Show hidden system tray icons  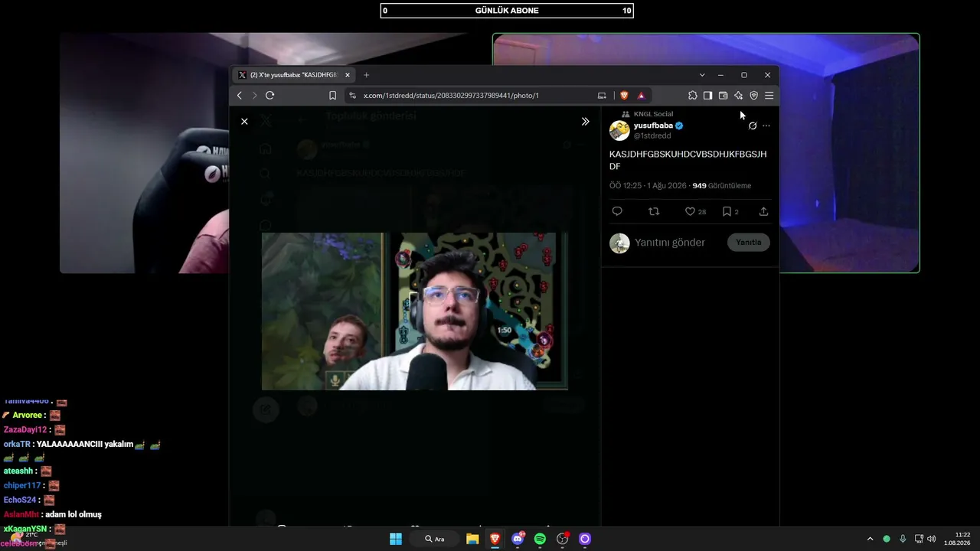(870, 539)
